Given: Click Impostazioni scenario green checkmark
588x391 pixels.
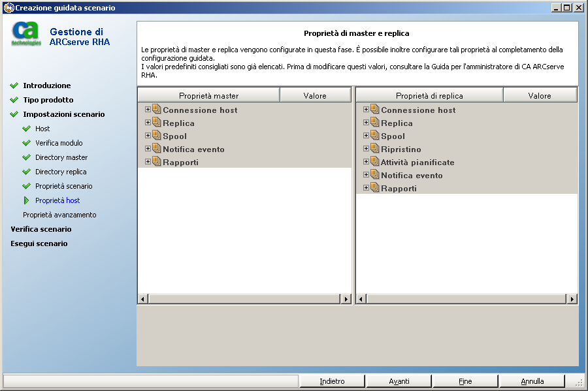Looking at the screenshot, I should tap(14, 114).
